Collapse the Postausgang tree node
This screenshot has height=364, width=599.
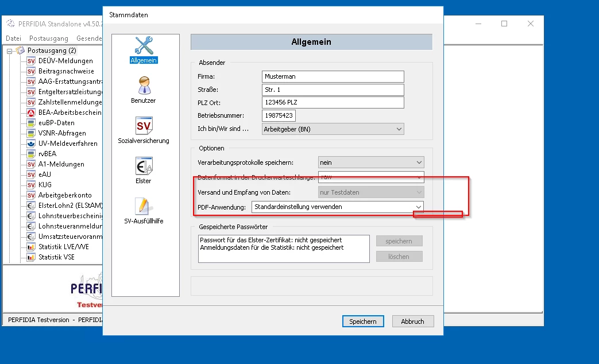[x=10, y=51]
